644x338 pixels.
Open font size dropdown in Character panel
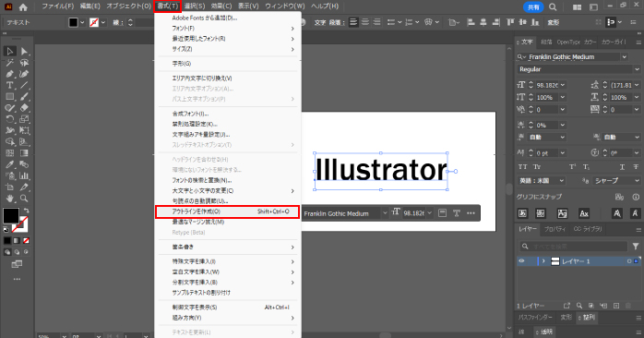(563, 85)
